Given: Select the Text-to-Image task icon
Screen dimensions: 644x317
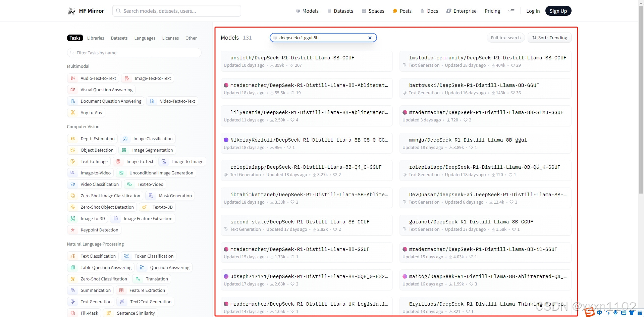Looking at the screenshot, I should (x=73, y=162).
